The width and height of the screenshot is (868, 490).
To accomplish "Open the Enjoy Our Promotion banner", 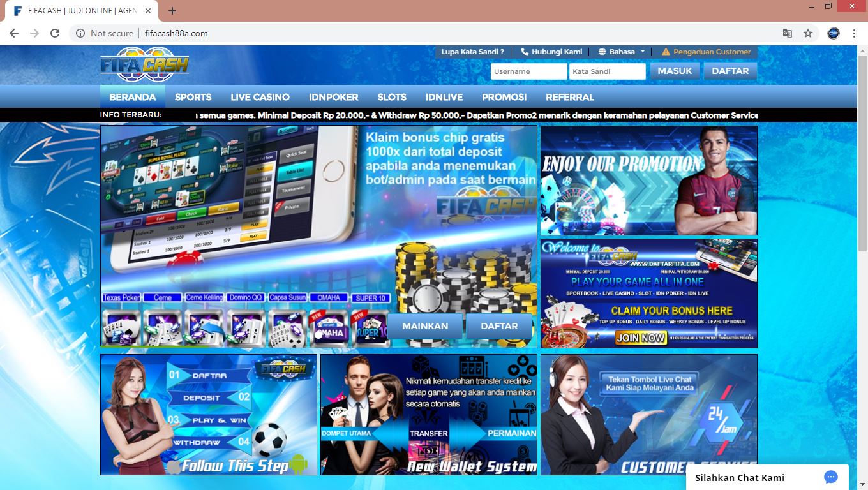I will pos(649,181).
